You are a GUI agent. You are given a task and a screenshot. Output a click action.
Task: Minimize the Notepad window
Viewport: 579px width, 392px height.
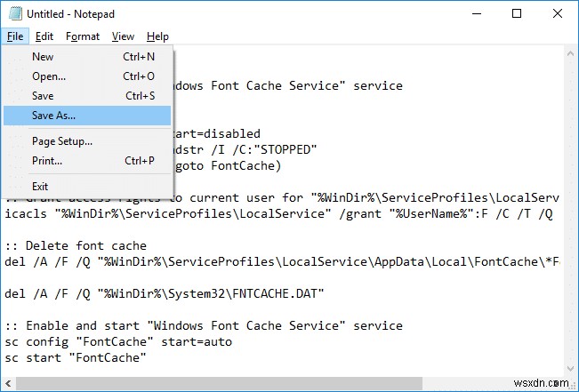coord(474,14)
